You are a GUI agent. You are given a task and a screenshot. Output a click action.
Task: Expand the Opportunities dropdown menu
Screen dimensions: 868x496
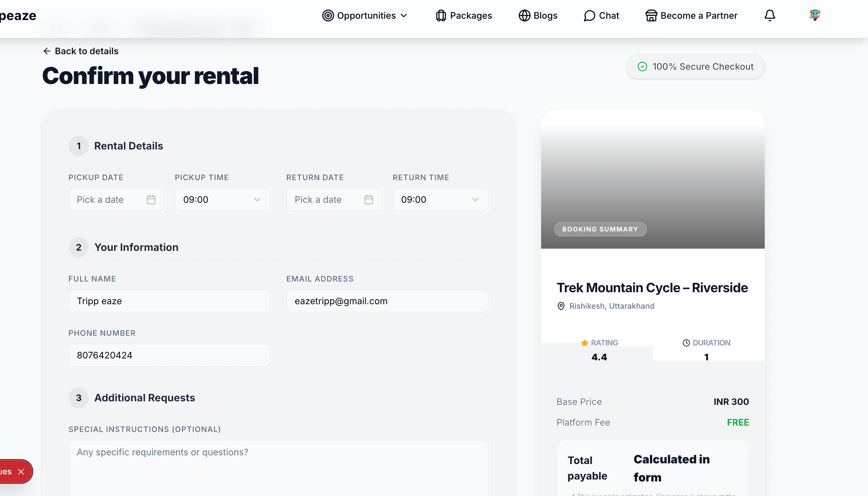point(404,16)
